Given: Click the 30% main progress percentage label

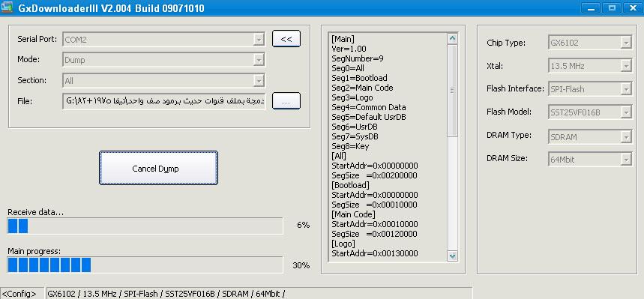Looking at the screenshot, I should [301, 265].
